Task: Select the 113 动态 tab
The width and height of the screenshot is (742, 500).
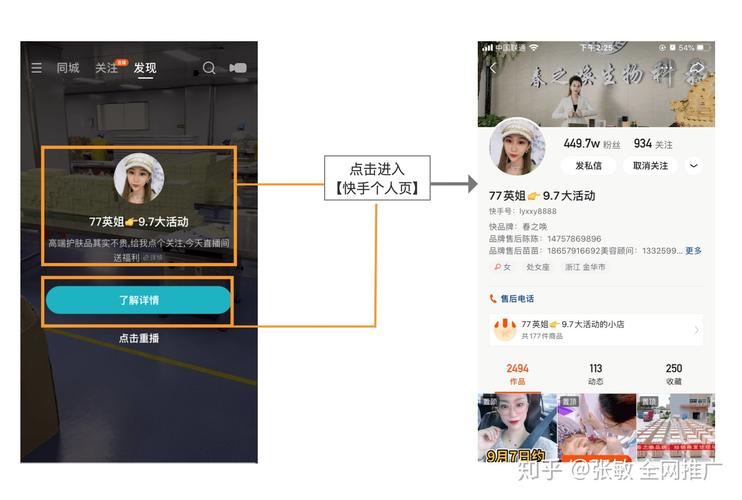Action: point(595,374)
